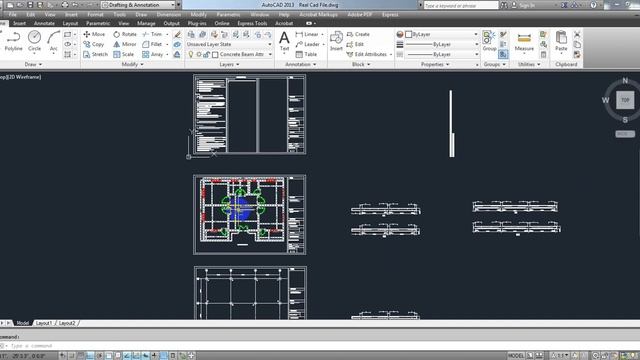Expand the Modify panel

point(132,64)
